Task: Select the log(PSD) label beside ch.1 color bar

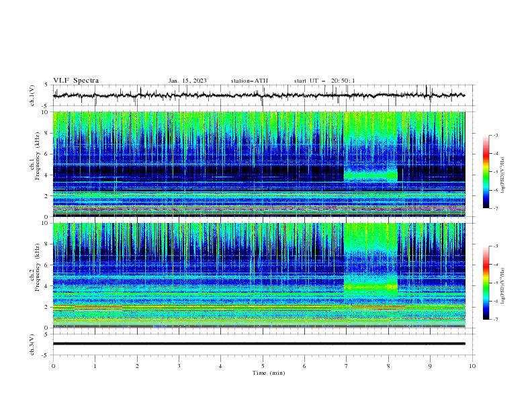Action: coord(503,175)
